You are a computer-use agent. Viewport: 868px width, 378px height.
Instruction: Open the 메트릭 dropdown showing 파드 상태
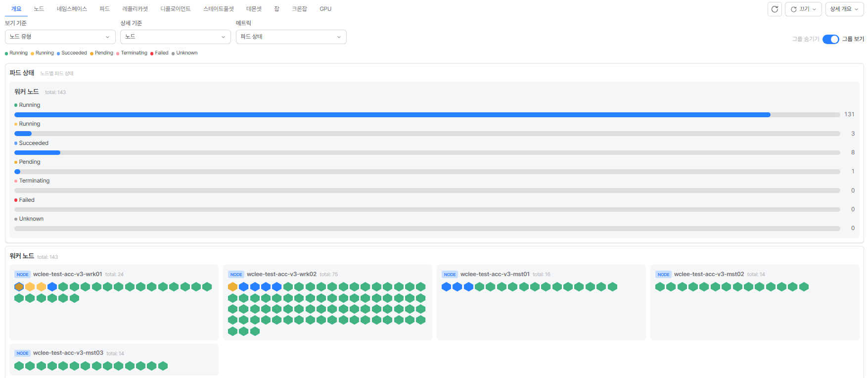(291, 37)
